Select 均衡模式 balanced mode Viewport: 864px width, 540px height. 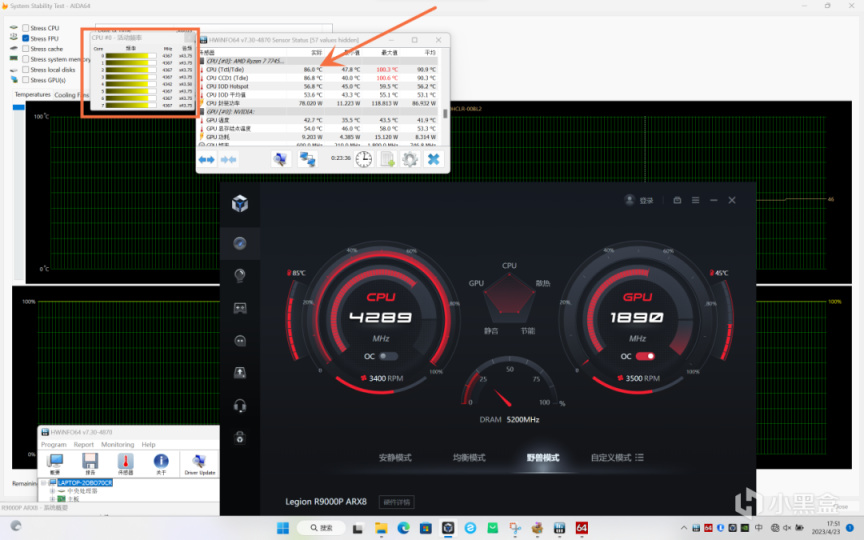pyautogui.click(x=469, y=457)
